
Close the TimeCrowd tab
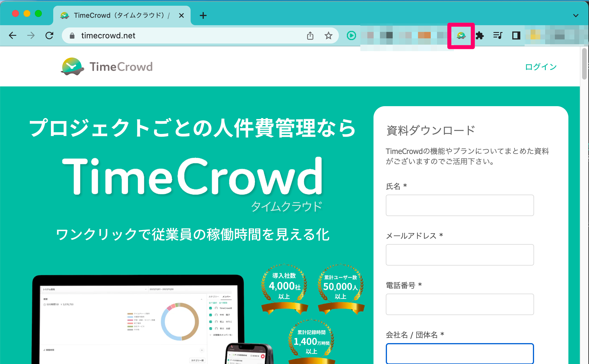pos(181,15)
